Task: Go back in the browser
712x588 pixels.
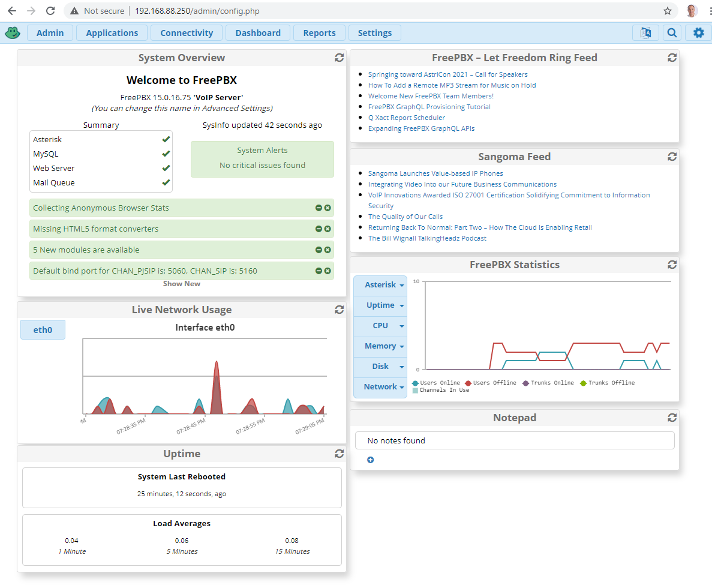Action: (x=12, y=11)
